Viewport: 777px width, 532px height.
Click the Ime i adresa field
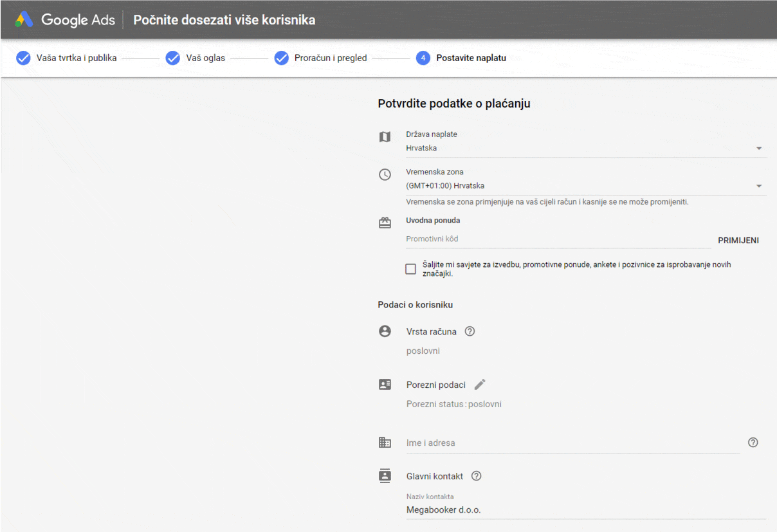(x=571, y=443)
